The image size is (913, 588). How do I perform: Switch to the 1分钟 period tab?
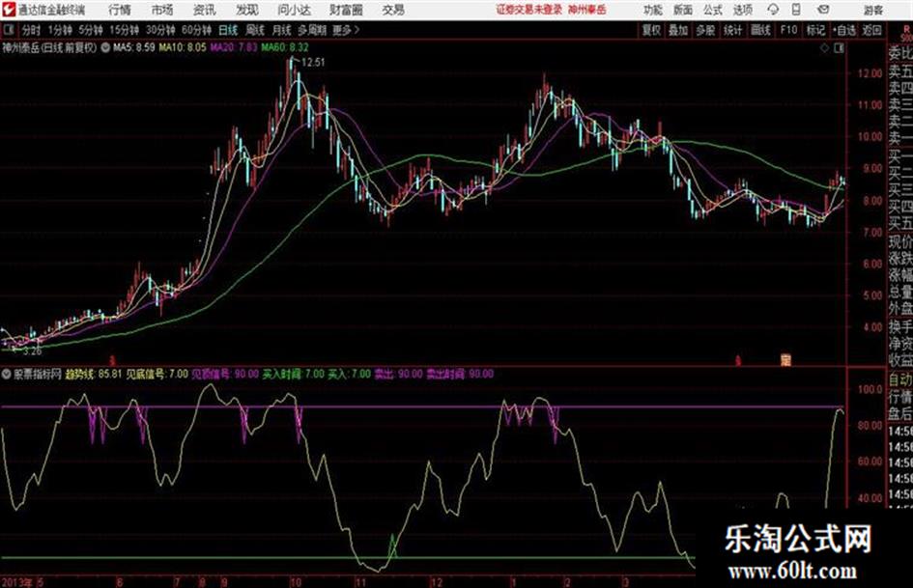tap(60, 30)
